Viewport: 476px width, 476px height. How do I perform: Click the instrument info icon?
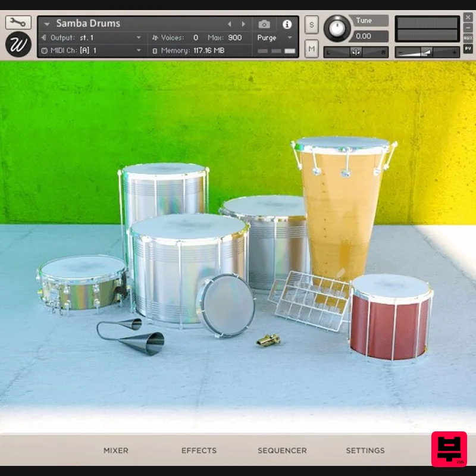point(288,24)
